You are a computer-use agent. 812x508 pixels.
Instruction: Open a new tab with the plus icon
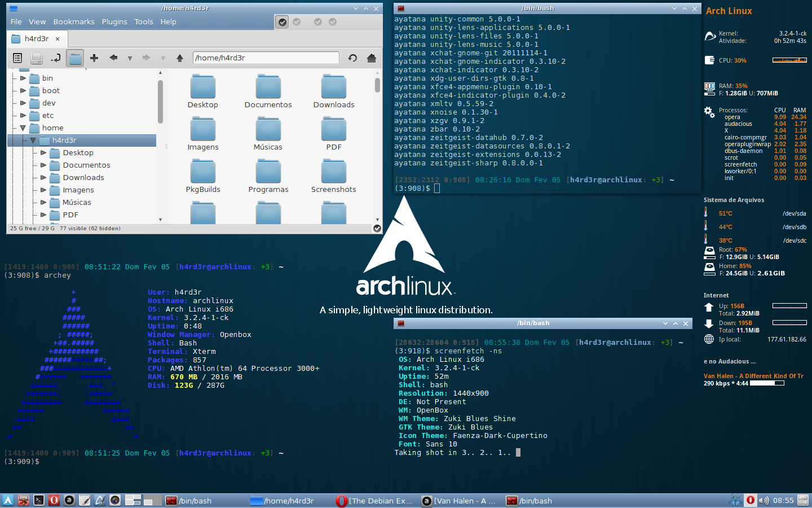[x=94, y=58]
